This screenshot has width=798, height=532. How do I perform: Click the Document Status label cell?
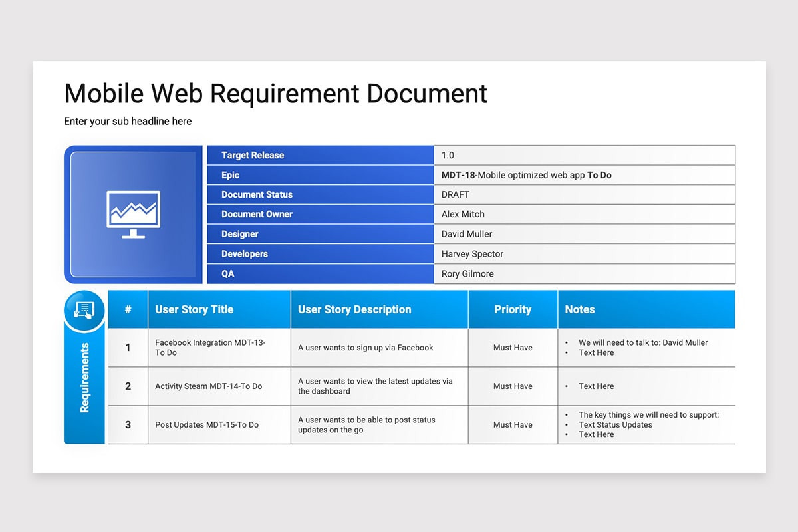321,194
